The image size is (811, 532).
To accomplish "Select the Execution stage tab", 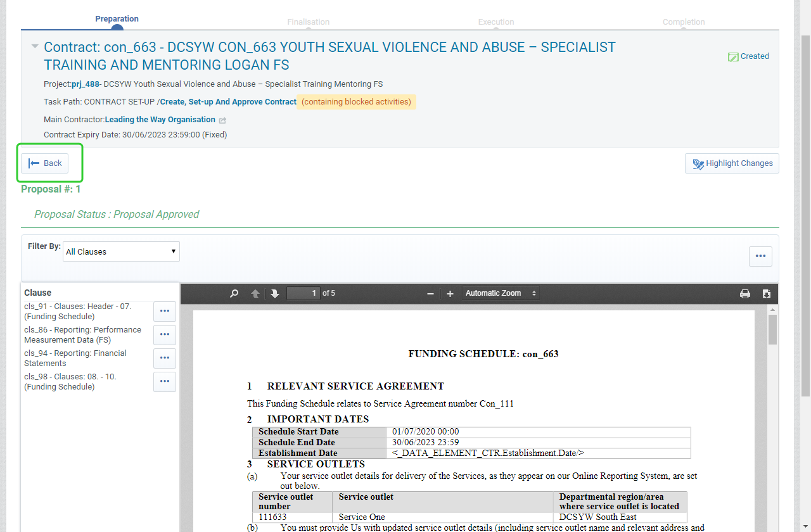I will pos(496,22).
